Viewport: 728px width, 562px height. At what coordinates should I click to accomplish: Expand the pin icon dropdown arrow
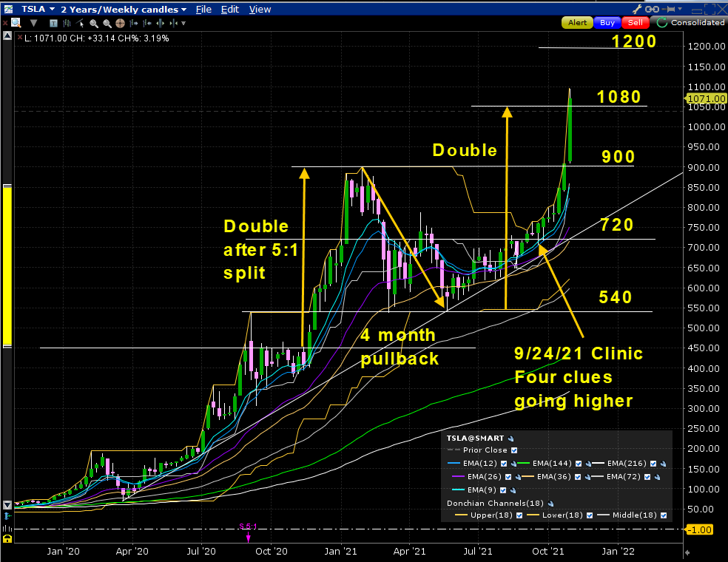point(680,10)
